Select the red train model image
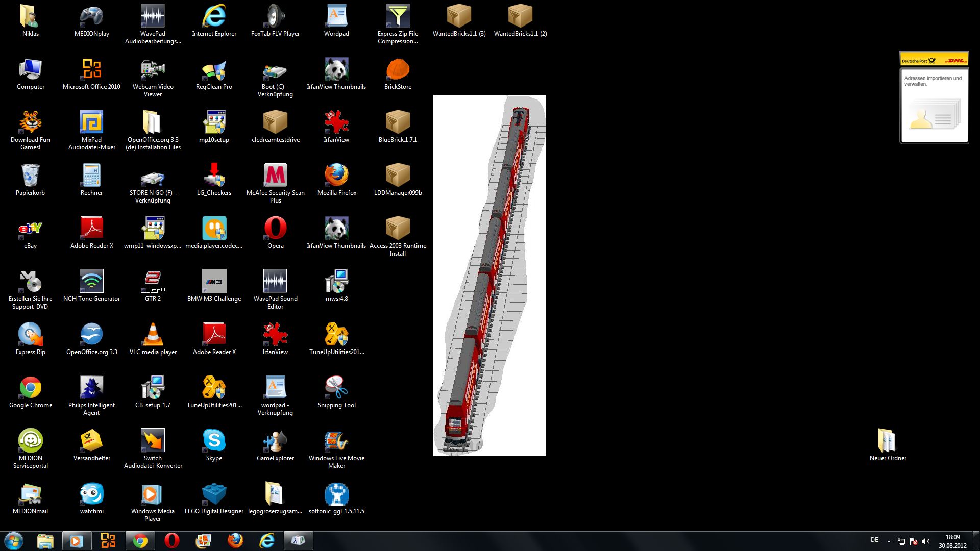Screen dimensions: 980x551 (489, 275)
